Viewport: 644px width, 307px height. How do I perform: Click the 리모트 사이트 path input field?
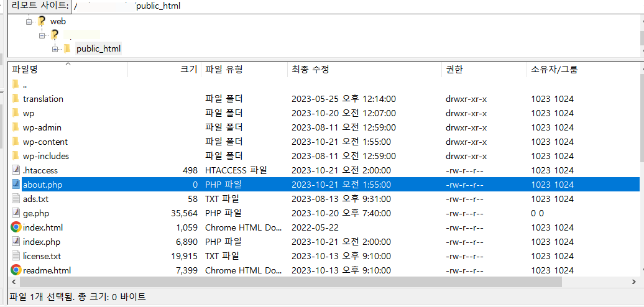tap(357, 6)
